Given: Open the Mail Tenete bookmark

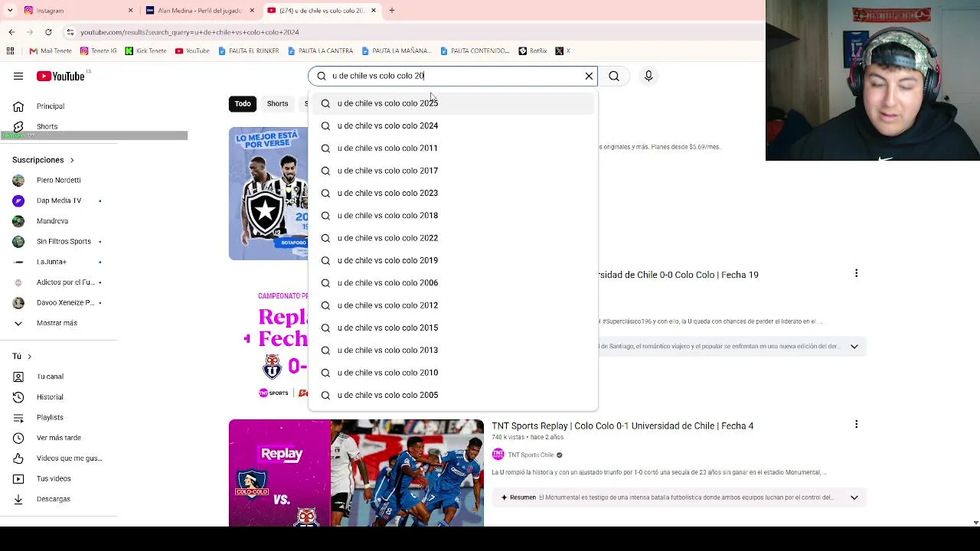Looking at the screenshot, I should click(x=51, y=51).
